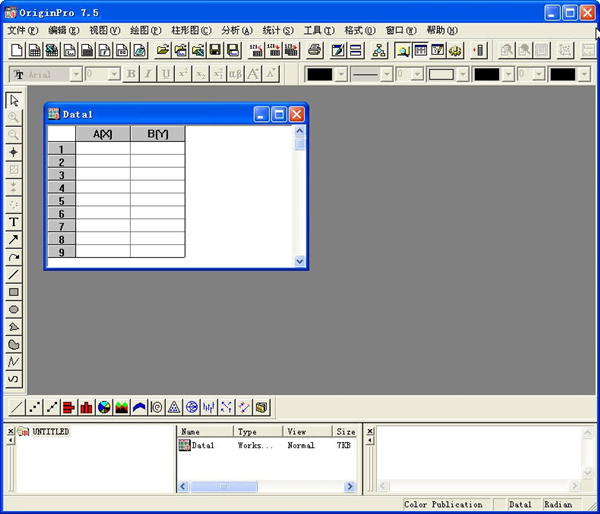Toggle Superscript formatting
The image size is (600, 514).
click(x=183, y=74)
